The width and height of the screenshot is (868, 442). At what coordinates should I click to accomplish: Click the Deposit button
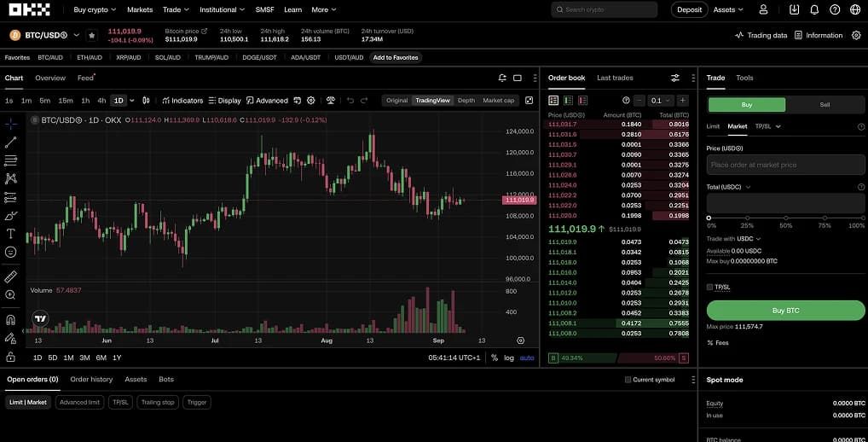pos(689,9)
